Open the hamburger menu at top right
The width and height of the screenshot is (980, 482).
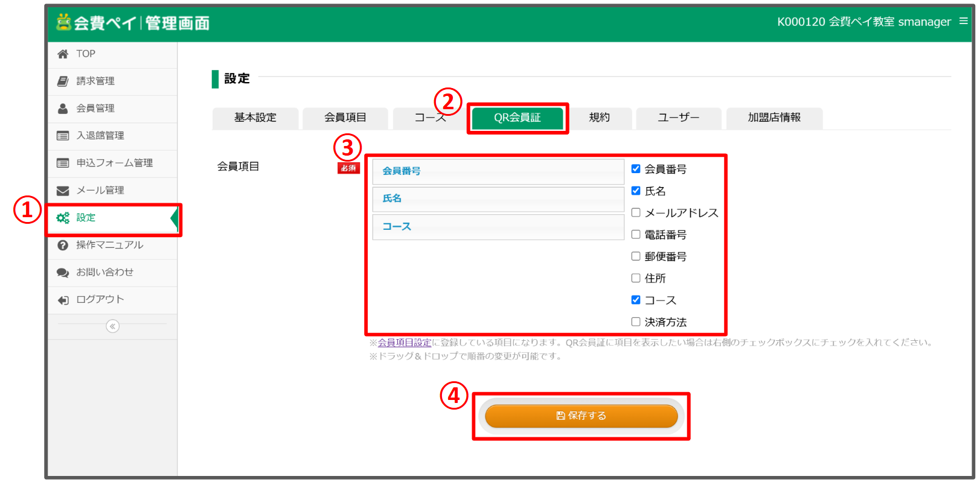964,21
